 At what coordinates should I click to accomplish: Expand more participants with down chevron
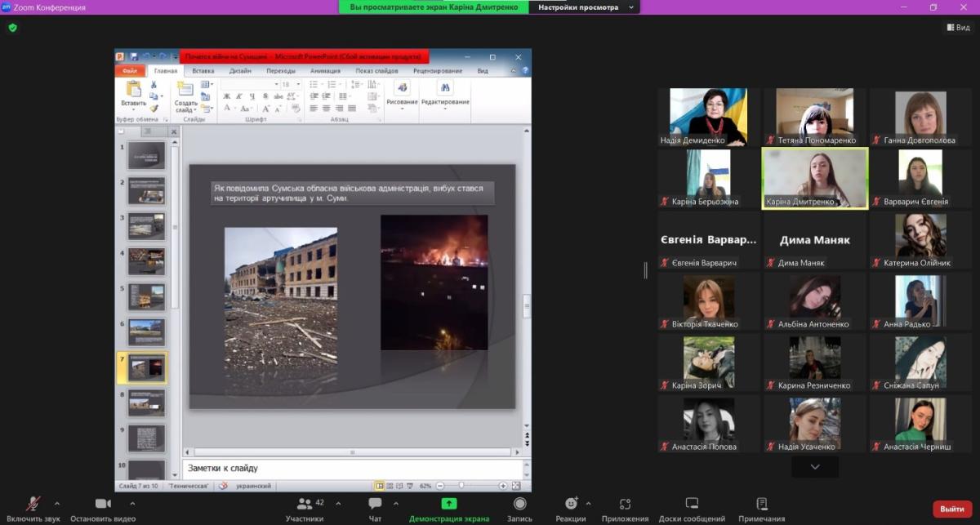[x=814, y=466]
